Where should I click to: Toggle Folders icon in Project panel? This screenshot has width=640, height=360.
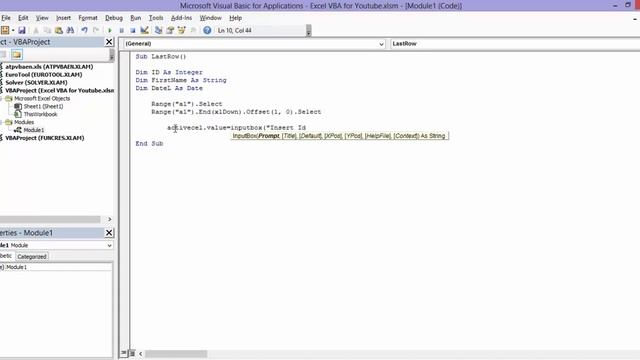click(x=16, y=54)
